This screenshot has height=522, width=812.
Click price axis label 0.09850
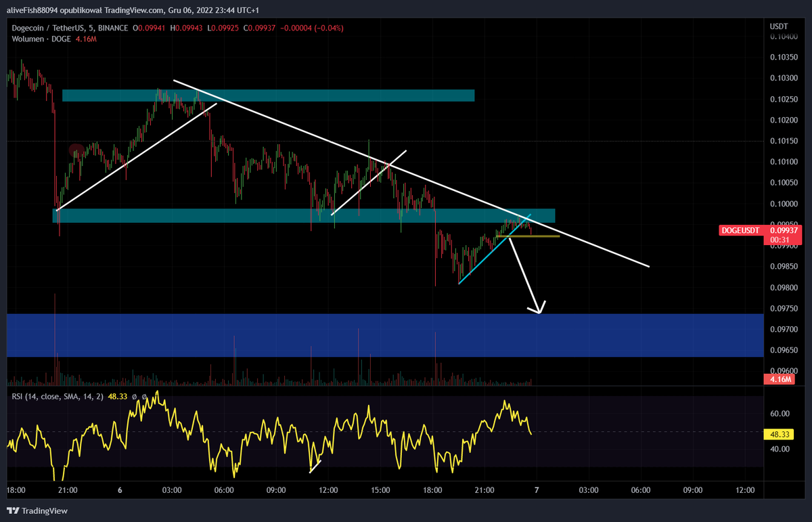pyautogui.click(x=782, y=267)
